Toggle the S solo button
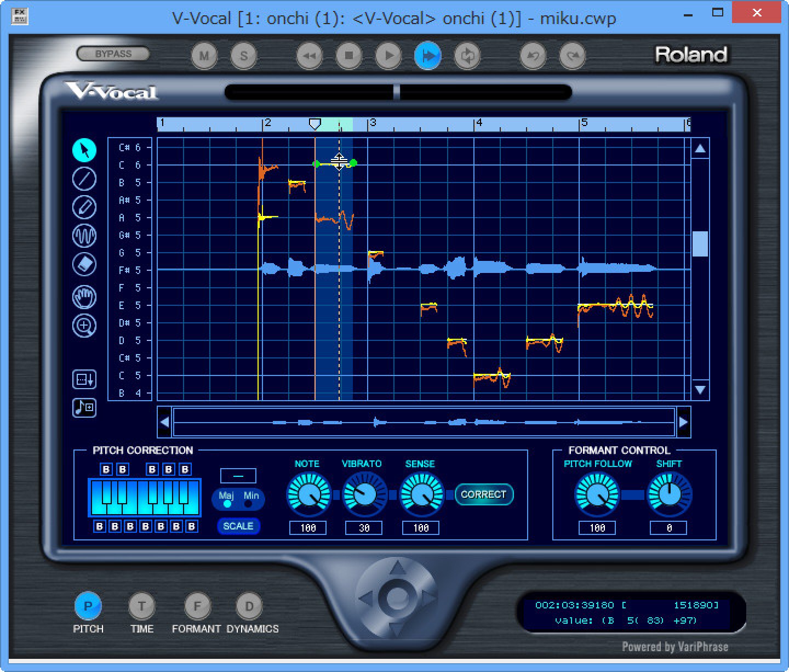Screen dimensions: 789x672 tap(244, 56)
